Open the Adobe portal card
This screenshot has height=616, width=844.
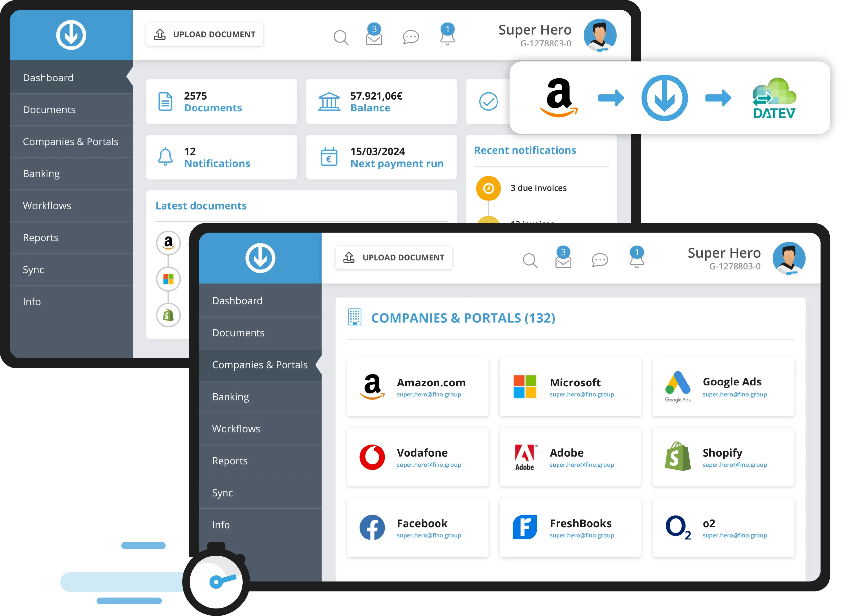click(570, 457)
